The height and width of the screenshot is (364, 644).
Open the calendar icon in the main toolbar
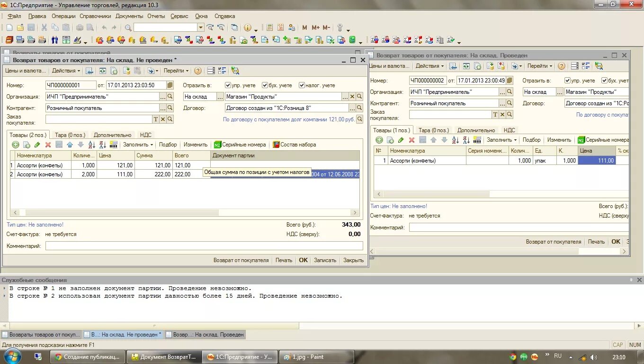coord(281,27)
